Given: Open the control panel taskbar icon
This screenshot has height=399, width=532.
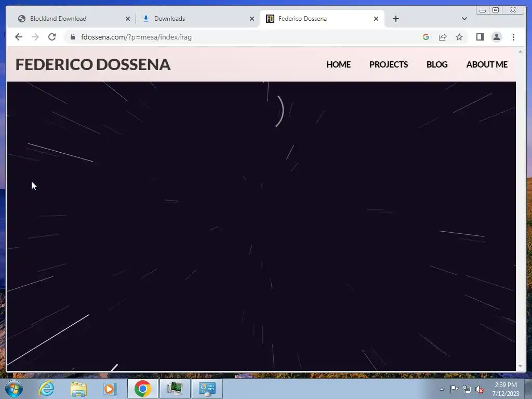Looking at the screenshot, I should pyautogui.click(x=207, y=389).
